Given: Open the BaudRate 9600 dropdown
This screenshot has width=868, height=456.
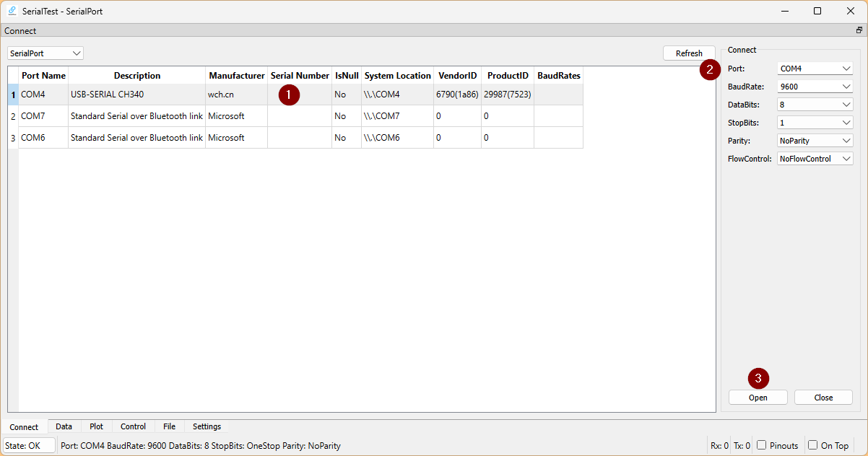Looking at the screenshot, I should point(815,87).
